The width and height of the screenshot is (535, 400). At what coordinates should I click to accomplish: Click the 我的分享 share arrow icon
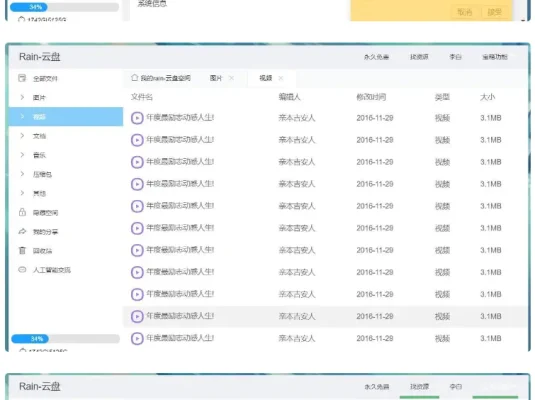point(22,231)
